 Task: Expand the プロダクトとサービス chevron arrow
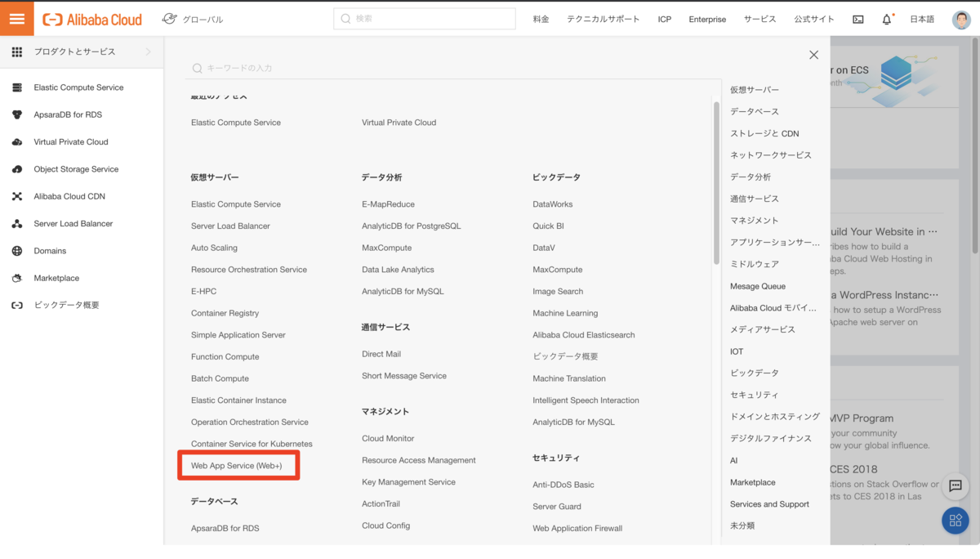tap(148, 51)
